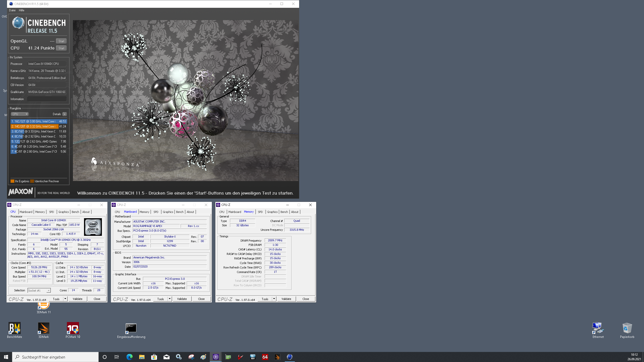The image size is (644, 362).
Task: Select ranking entry 12C/12T @ 2.62 GHz
Action: coord(39,142)
